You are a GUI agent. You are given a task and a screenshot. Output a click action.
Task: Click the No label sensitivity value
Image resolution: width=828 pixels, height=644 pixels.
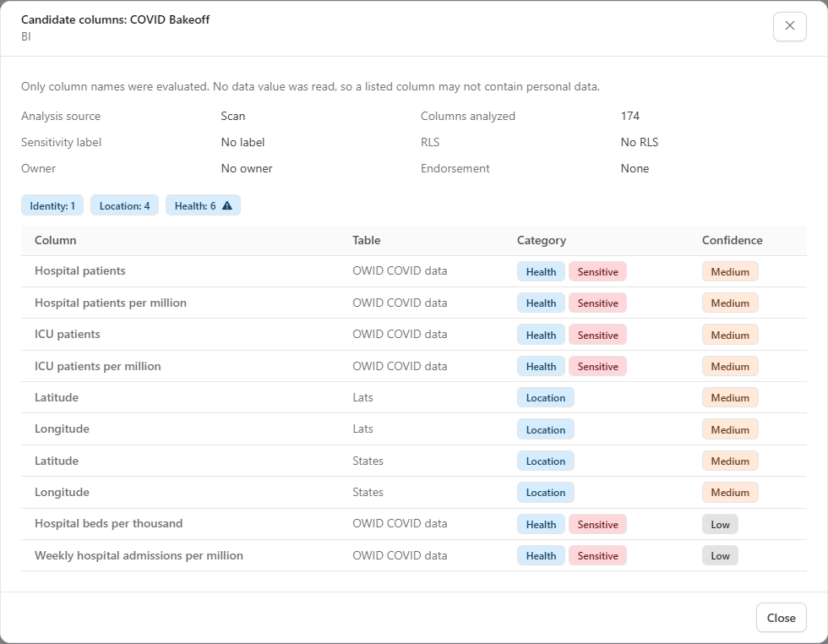pyautogui.click(x=243, y=142)
